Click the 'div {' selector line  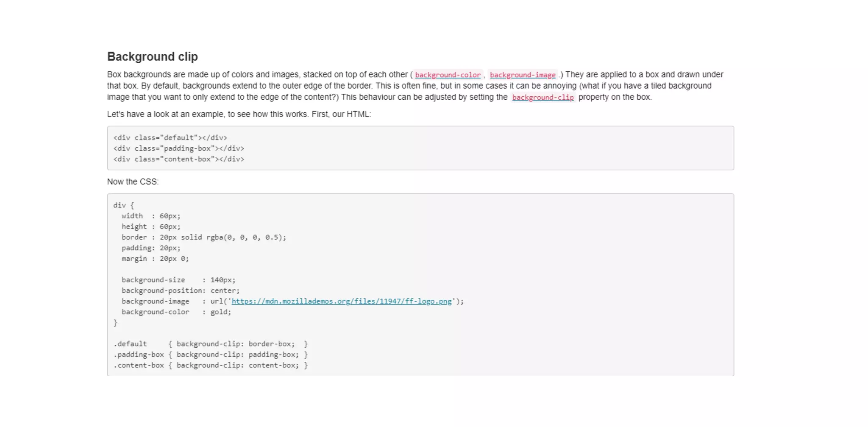(123, 205)
